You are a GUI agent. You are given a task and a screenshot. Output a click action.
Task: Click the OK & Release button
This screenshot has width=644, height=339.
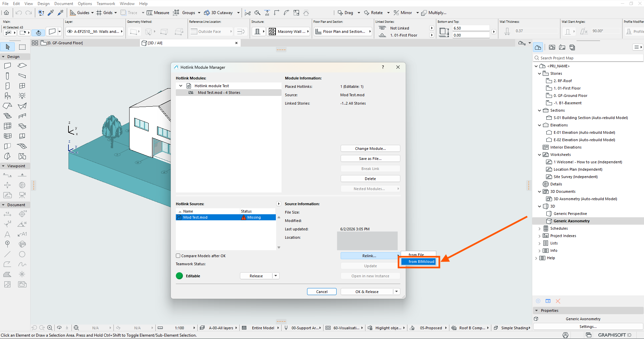coord(367,292)
